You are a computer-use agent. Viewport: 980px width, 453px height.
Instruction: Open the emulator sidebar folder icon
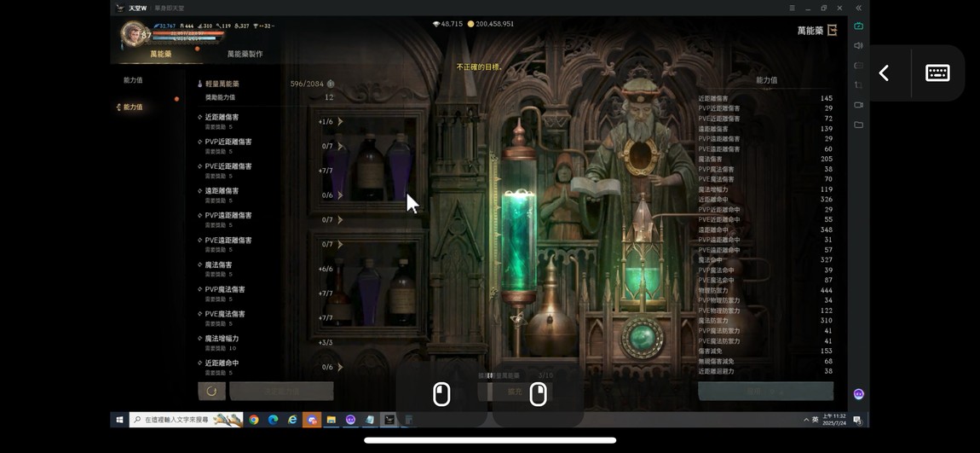(858, 125)
